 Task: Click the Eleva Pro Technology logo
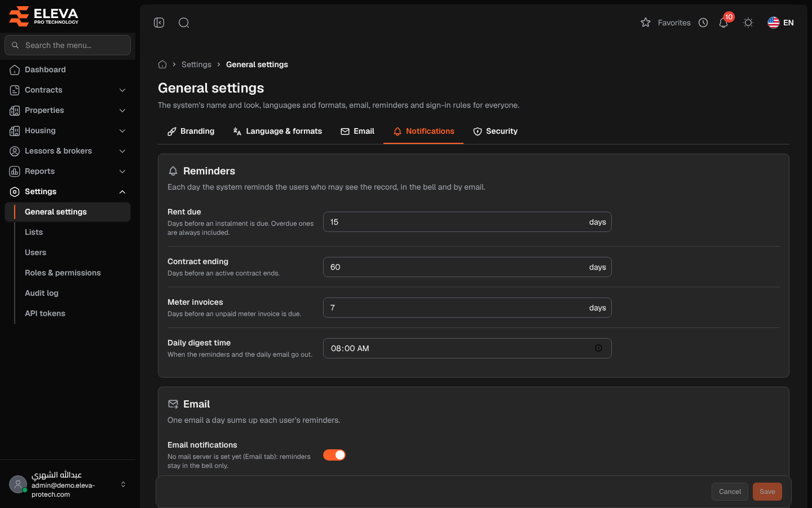click(x=44, y=16)
